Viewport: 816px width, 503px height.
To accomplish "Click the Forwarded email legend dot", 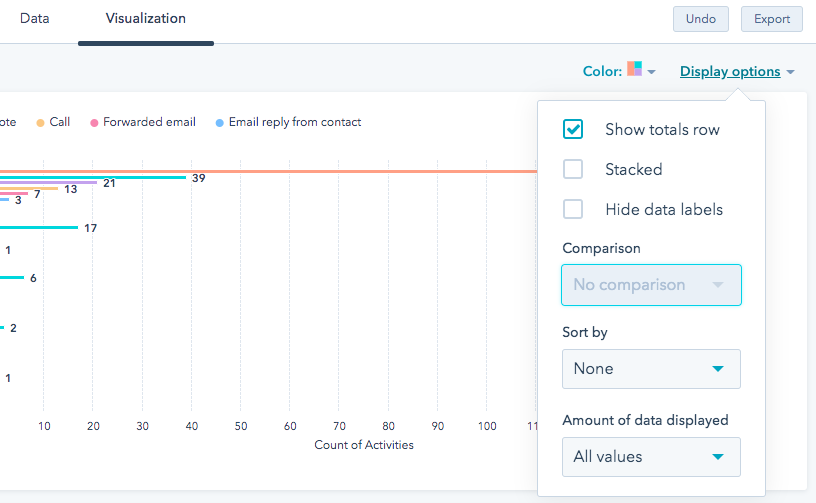I will point(94,123).
